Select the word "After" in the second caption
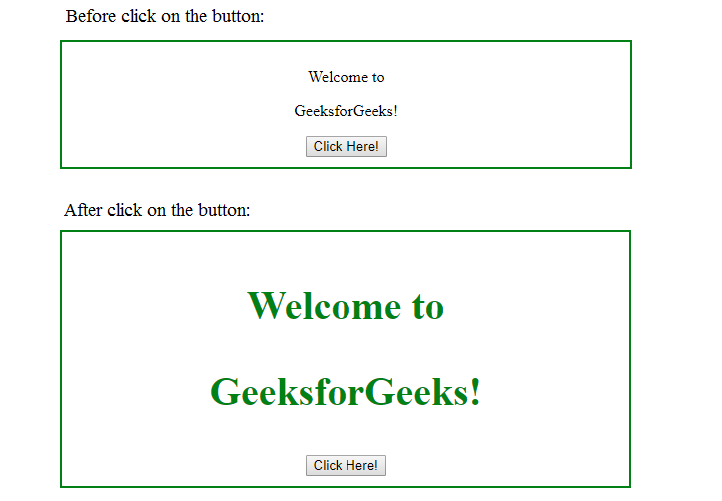This screenshot has width=722, height=501. [83, 210]
